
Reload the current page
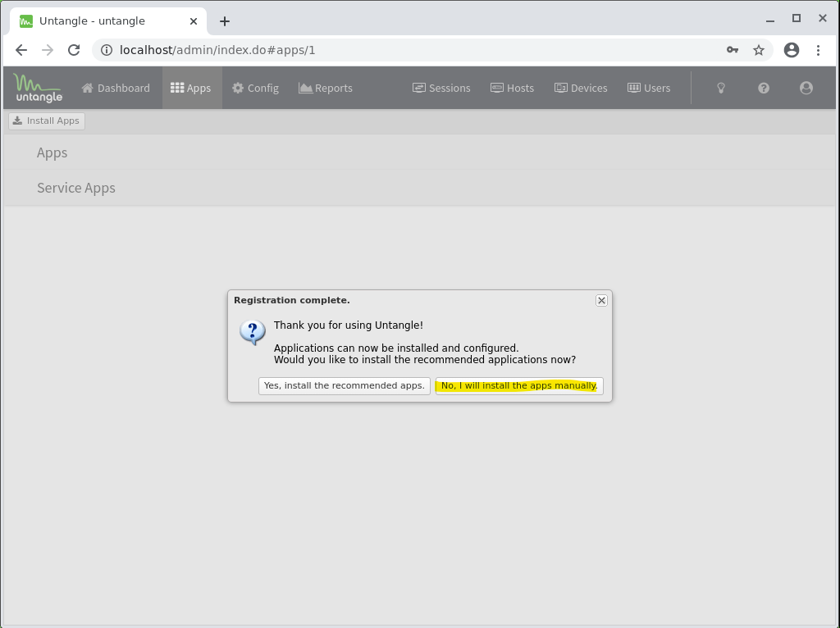click(74, 50)
